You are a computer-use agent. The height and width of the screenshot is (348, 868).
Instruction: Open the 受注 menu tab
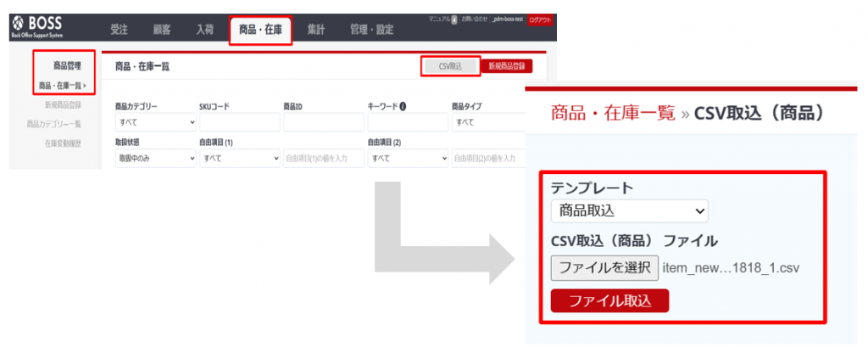(119, 30)
